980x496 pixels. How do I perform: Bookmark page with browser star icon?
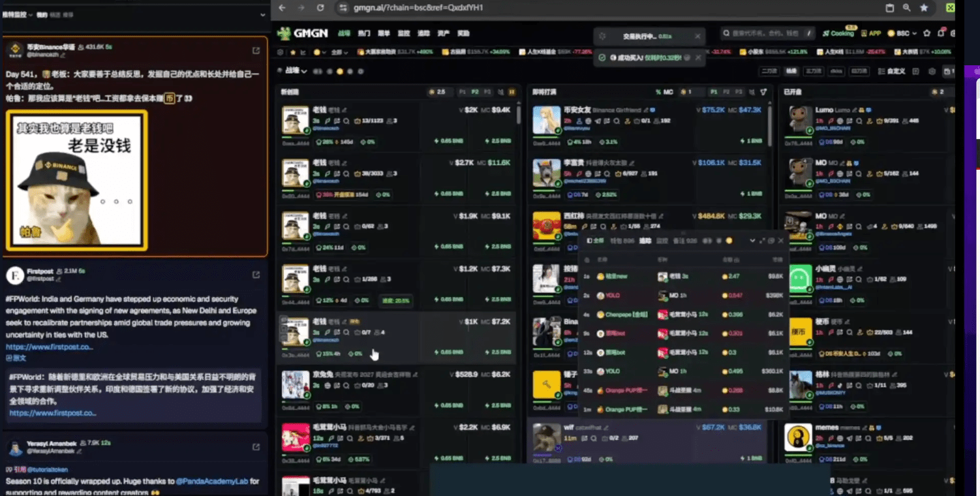tap(924, 8)
